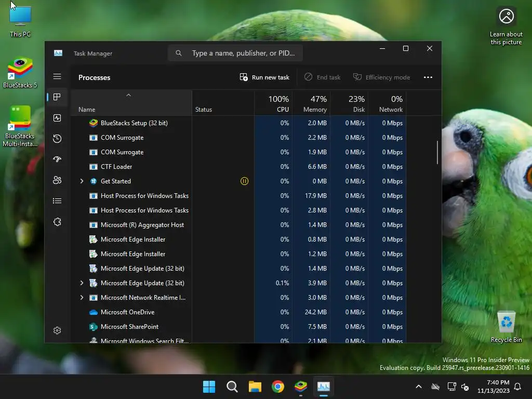Open the Startup apps icon in sidebar
The width and height of the screenshot is (532, 399).
[57, 159]
